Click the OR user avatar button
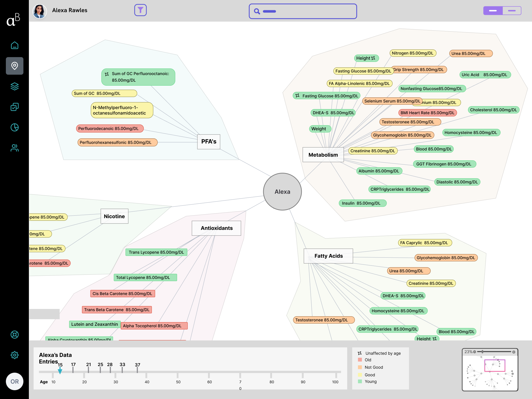This screenshot has height=399, width=532. point(15,381)
